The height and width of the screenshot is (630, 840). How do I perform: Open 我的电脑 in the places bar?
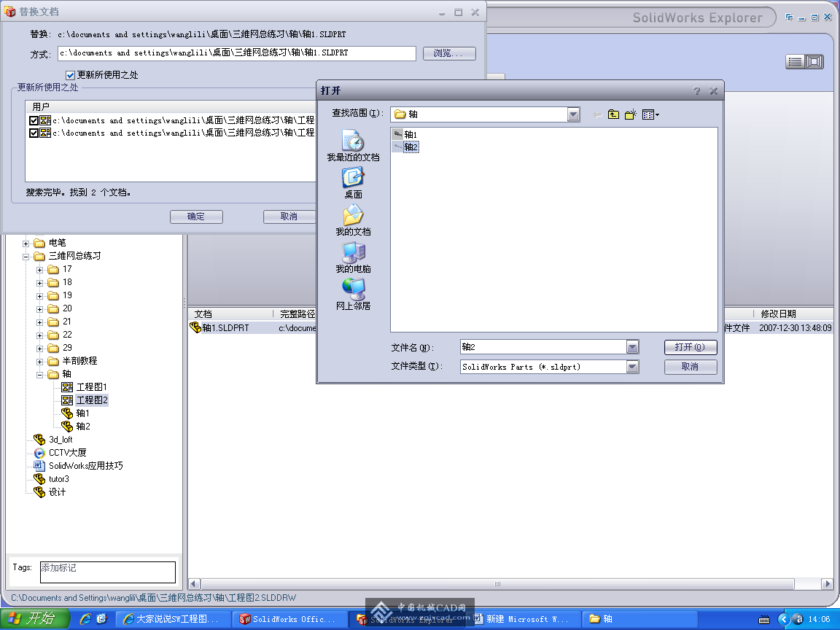click(353, 257)
